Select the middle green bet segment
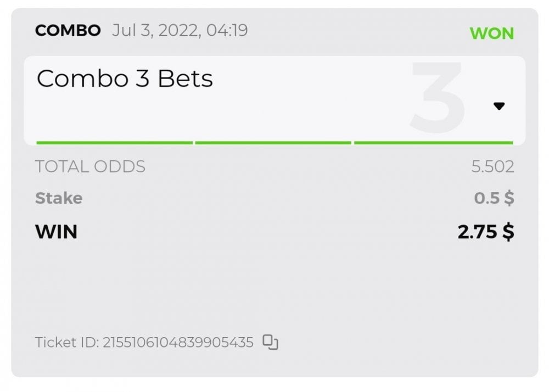The height and width of the screenshot is (392, 549). [273, 143]
